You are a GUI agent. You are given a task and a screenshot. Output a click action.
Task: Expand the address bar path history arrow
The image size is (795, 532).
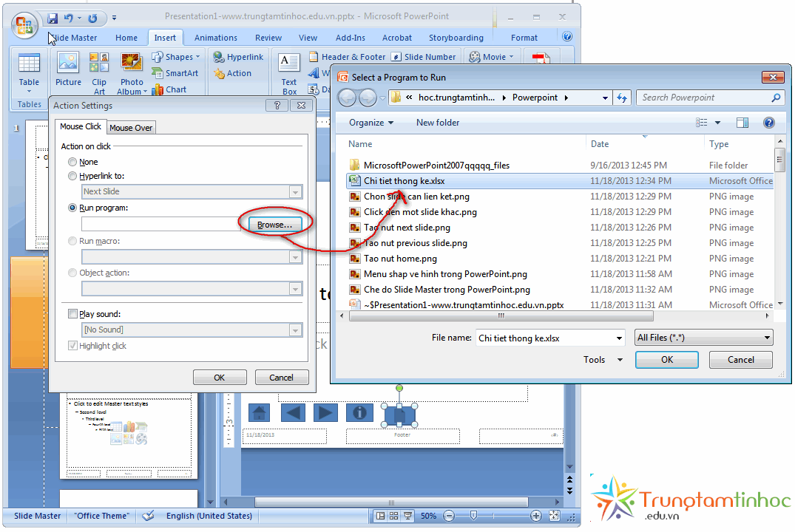click(x=605, y=98)
